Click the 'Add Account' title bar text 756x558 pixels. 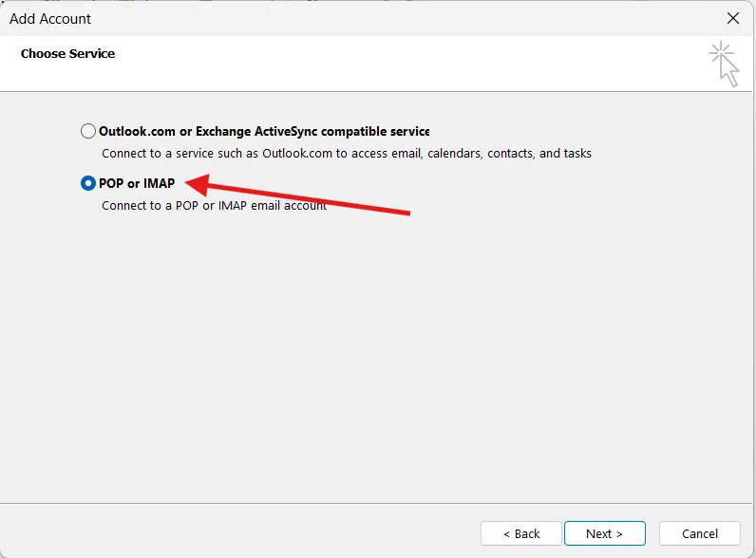pyautogui.click(x=49, y=18)
